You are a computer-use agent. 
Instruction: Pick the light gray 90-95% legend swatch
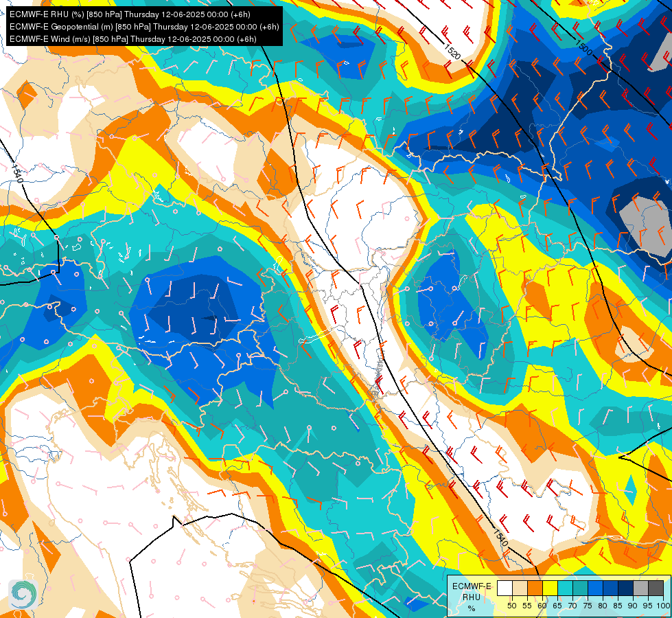pyautogui.click(x=640, y=588)
